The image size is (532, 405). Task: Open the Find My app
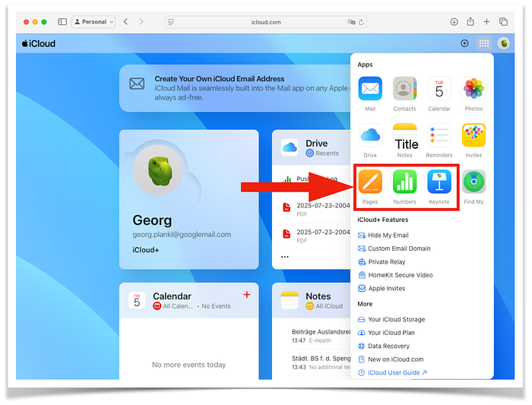coord(473,182)
